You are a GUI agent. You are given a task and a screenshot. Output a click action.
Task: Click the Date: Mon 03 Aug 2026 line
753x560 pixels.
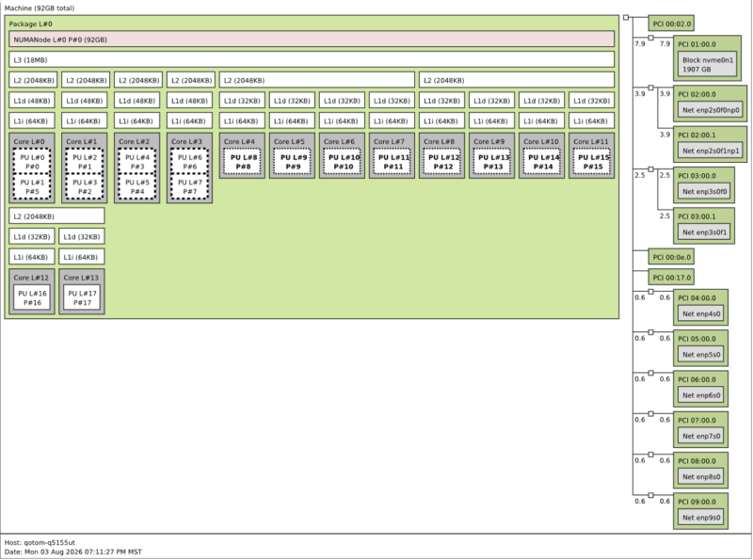(x=73, y=552)
